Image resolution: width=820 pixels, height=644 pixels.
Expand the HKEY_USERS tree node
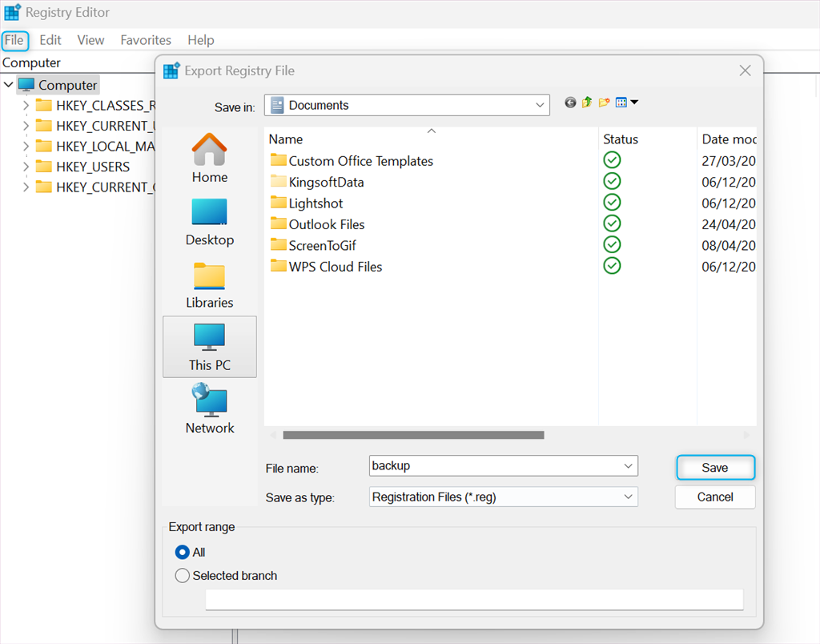click(26, 167)
